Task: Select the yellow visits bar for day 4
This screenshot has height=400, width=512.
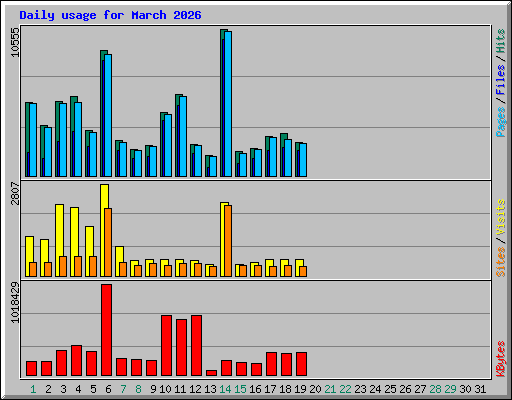Action: (x=74, y=242)
